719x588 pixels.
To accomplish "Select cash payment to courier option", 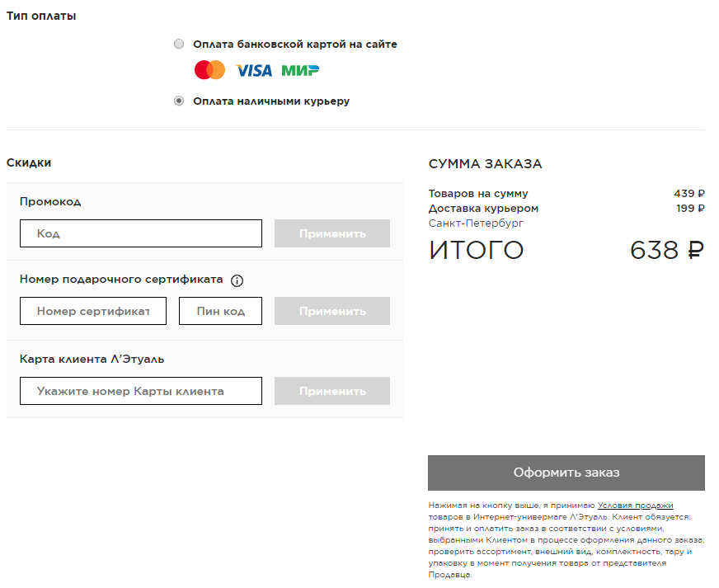I will point(179,101).
